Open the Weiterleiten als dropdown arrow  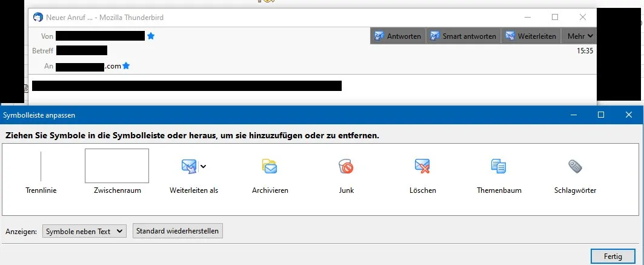[x=203, y=166]
